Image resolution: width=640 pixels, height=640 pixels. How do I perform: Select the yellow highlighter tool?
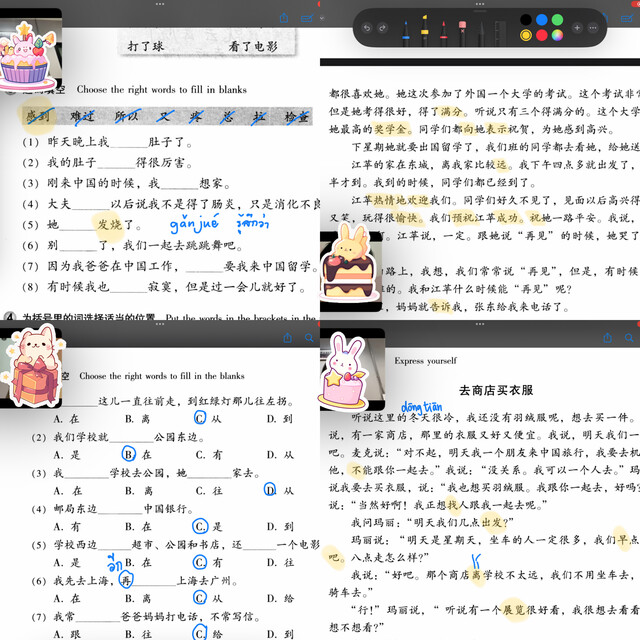tap(425, 29)
